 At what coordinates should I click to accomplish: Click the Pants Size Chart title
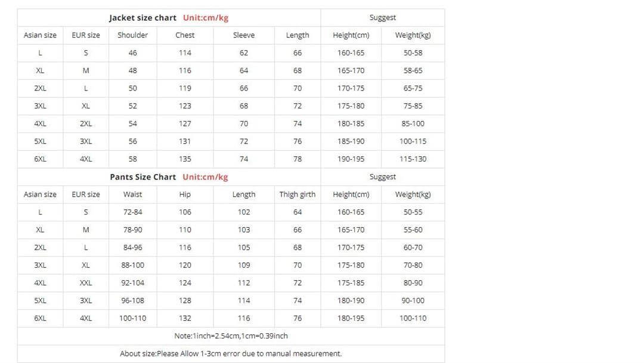pos(143,177)
